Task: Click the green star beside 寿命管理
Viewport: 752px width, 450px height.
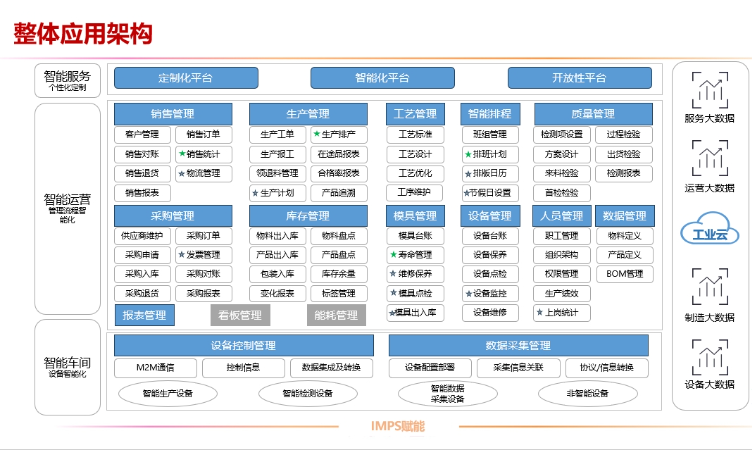Action: pos(393,254)
